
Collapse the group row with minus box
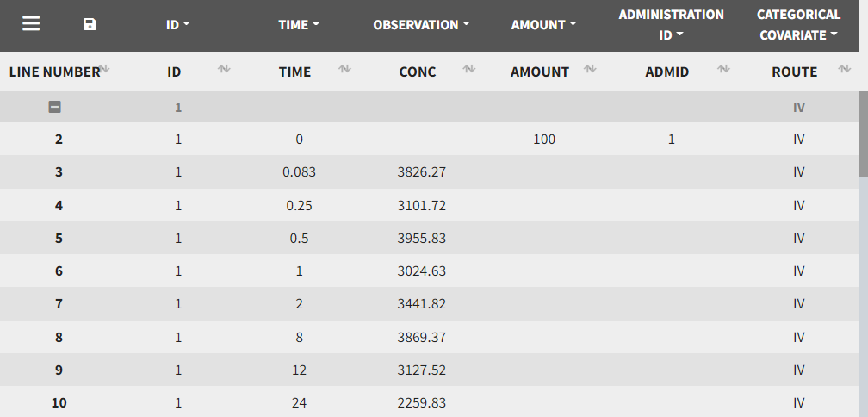click(x=55, y=108)
